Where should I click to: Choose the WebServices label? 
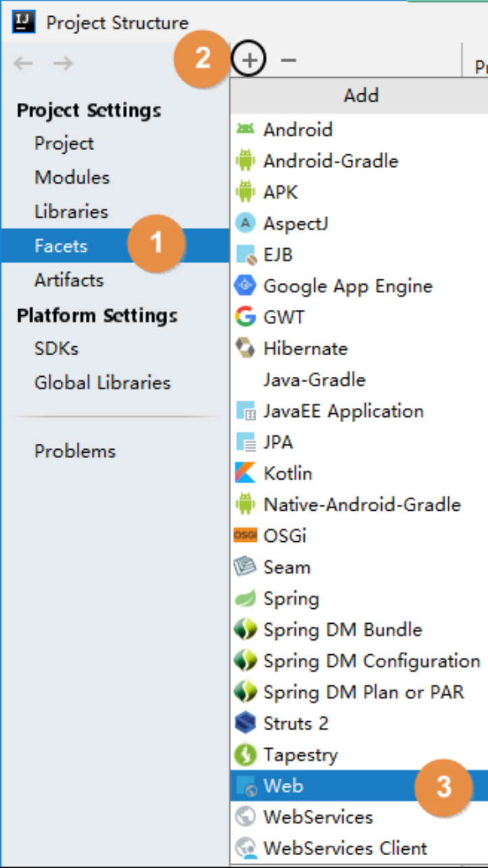(x=318, y=817)
